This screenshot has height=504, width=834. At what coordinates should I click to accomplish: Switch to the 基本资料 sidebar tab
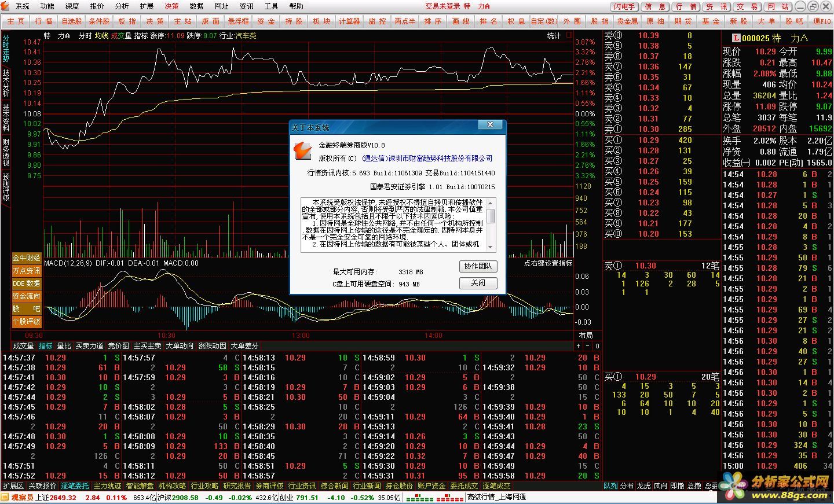click(x=6, y=118)
